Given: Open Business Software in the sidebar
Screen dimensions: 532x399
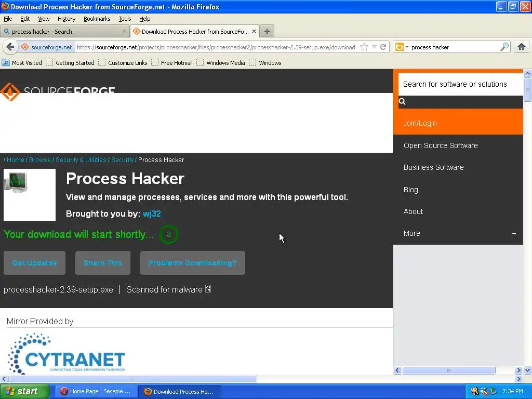Looking at the screenshot, I should [x=433, y=167].
